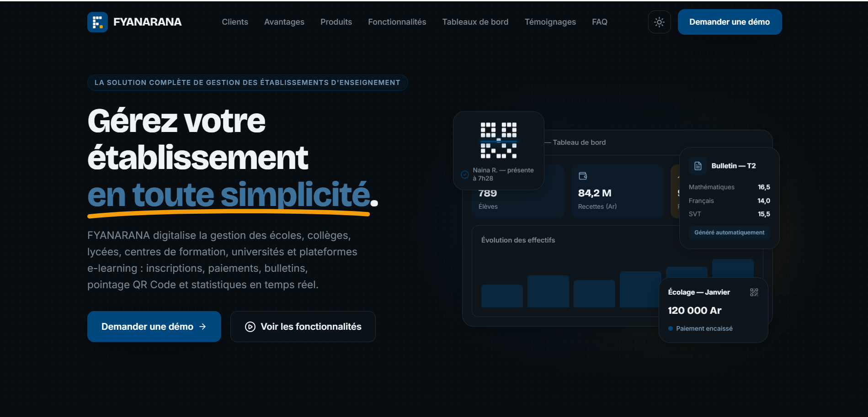Click the SVT grade row
The image size is (868, 417).
click(x=729, y=214)
